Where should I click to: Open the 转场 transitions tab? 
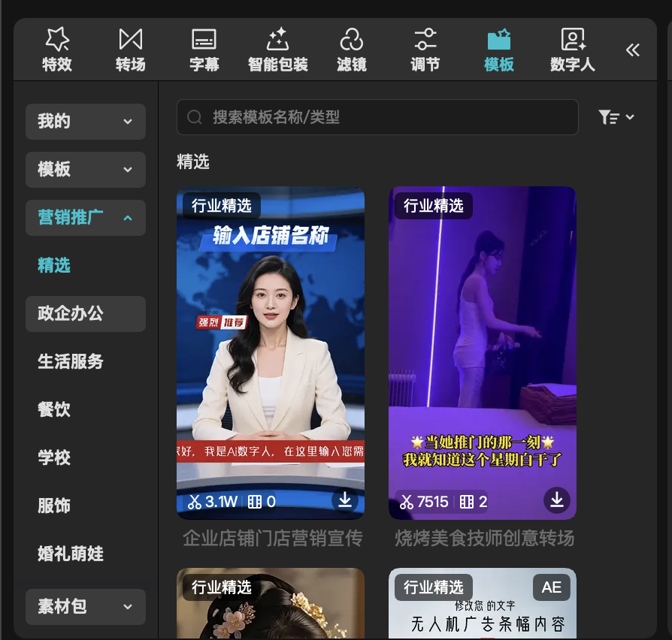coord(130,50)
